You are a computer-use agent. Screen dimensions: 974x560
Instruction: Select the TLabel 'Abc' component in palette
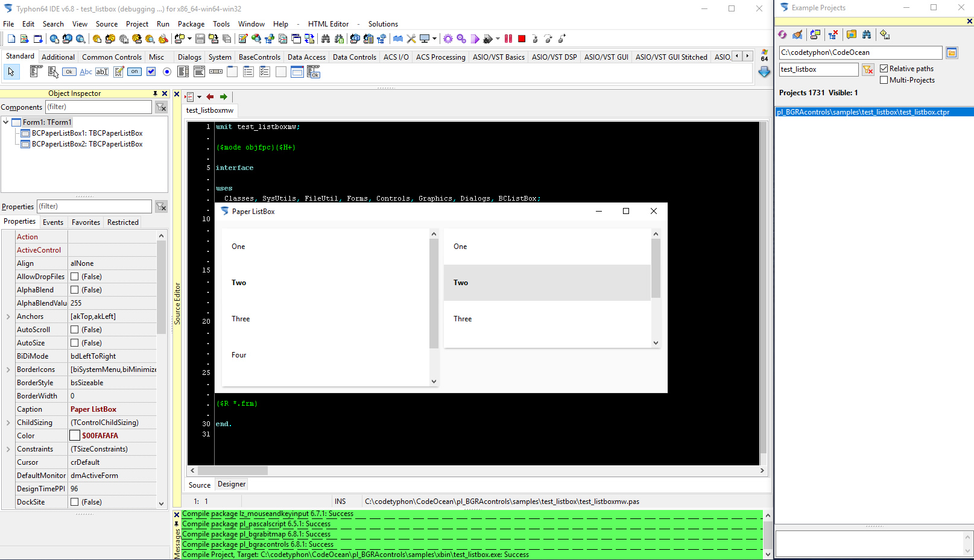tap(86, 72)
